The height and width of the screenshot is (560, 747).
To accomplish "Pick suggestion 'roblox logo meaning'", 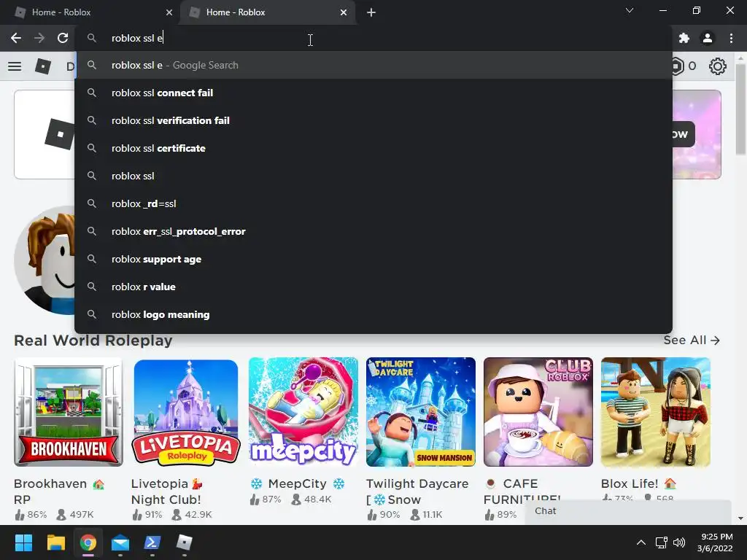I will [x=373, y=314].
